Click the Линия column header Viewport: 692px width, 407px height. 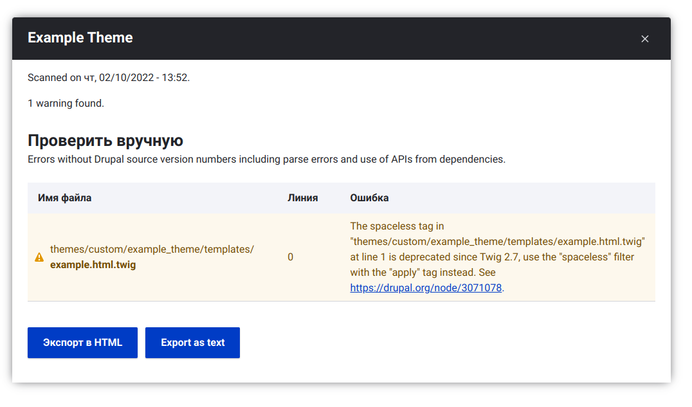(x=303, y=198)
